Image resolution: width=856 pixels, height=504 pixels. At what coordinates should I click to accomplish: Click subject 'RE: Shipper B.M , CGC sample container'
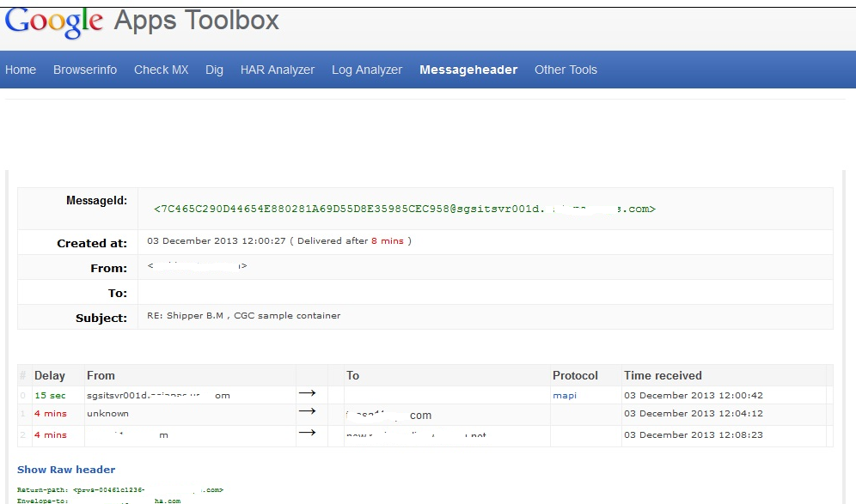click(243, 316)
